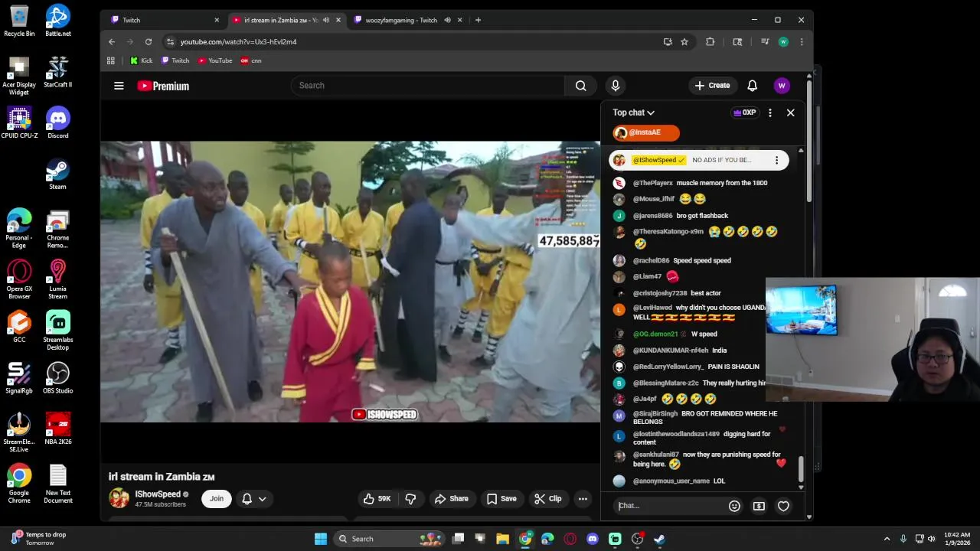This screenshot has height=551, width=980.
Task: Toggle the notification bell for IShowSpeed
Action: pos(247,499)
